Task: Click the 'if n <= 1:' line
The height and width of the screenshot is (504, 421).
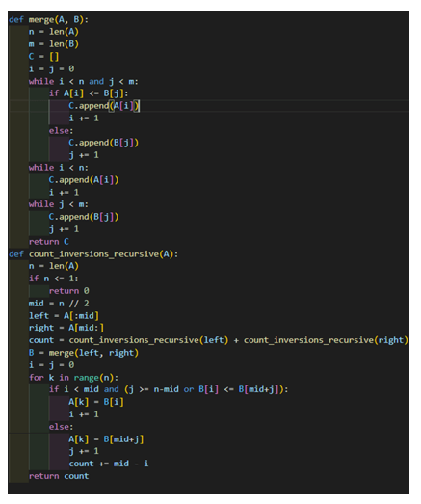Action: point(53,279)
